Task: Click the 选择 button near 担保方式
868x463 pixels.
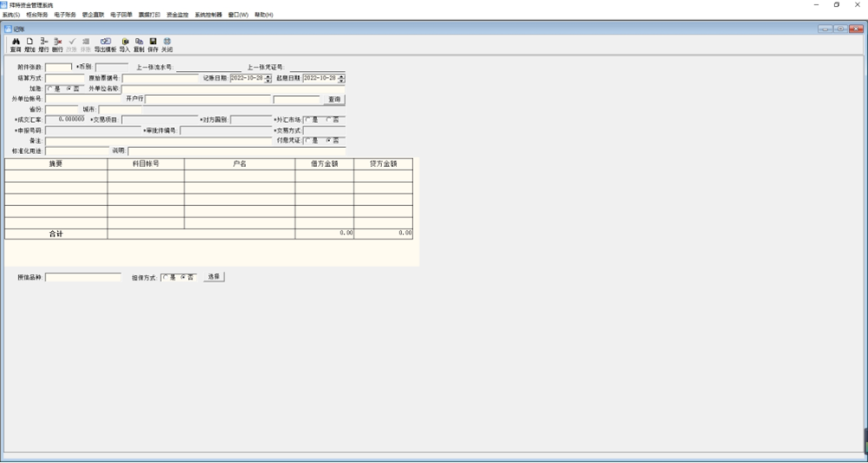Action: coord(214,277)
